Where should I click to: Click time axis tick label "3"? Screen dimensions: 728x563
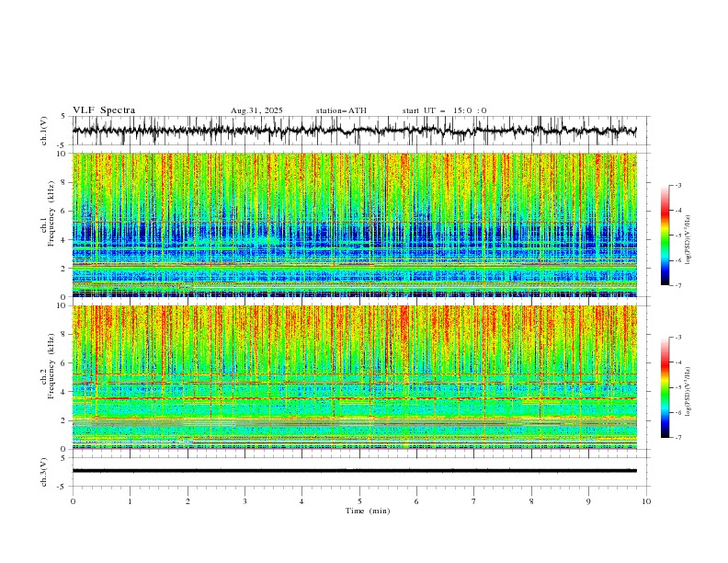(245, 501)
